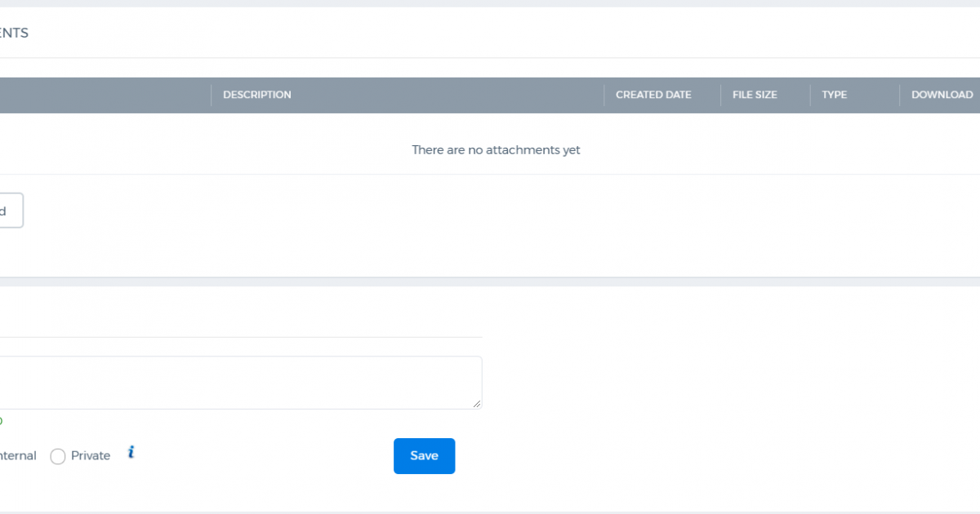Image resolution: width=980 pixels, height=514 pixels.
Task: Open the blue info icon beside Private
Action: pyautogui.click(x=131, y=452)
